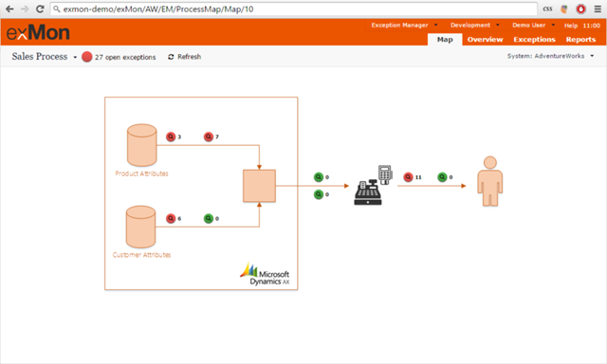
Task: Open the Exception Manager dropdown
Action: point(404,26)
